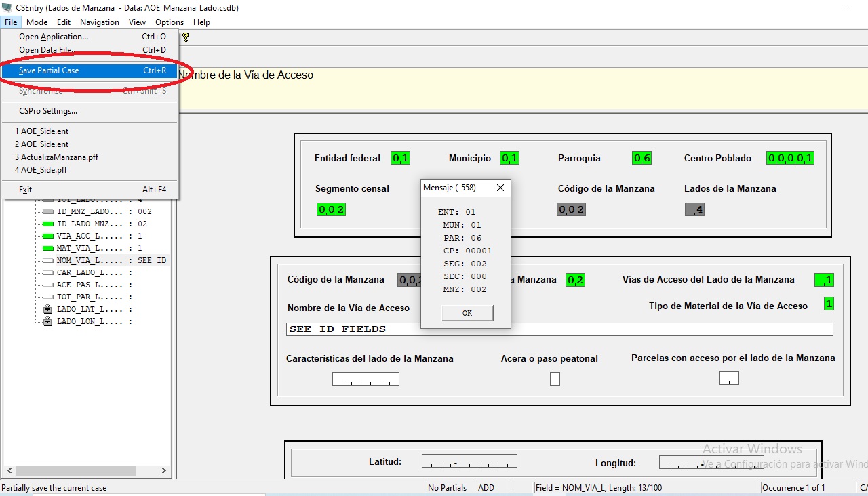Choose Exit in the File menu

coord(90,190)
